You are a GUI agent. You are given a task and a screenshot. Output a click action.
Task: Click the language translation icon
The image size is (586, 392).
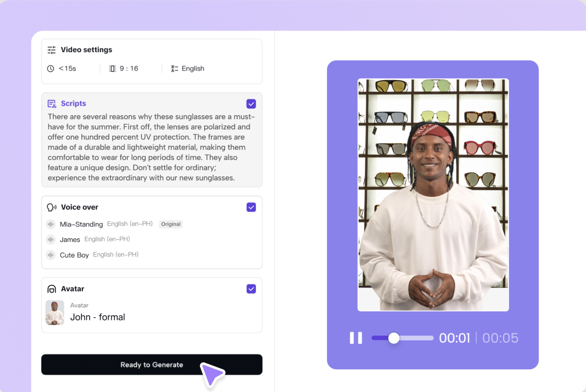(x=174, y=69)
